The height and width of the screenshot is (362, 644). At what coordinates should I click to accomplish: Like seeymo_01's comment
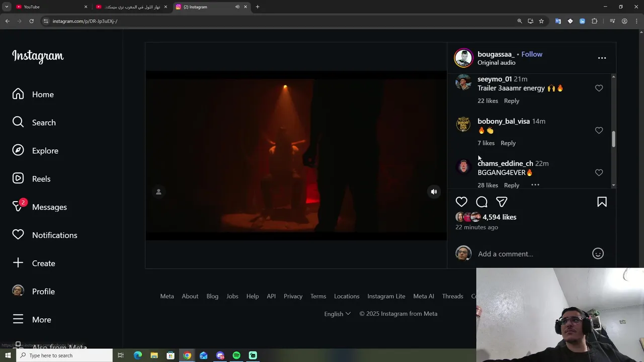point(599,88)
